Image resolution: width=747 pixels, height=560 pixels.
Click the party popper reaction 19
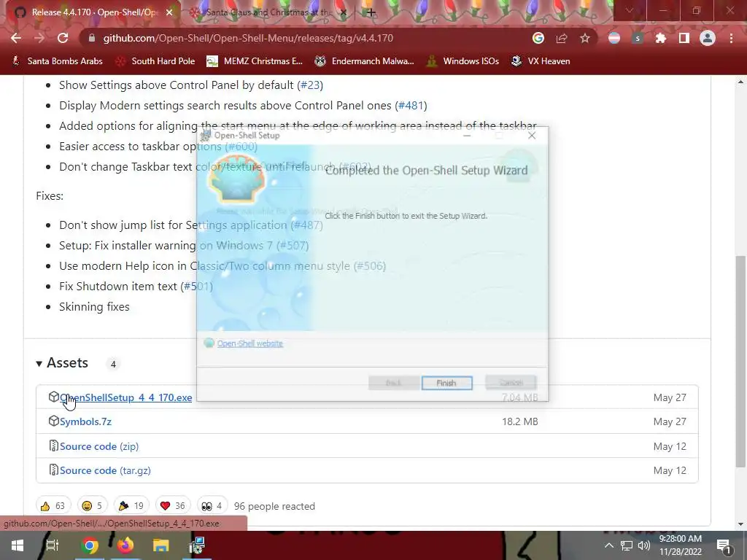[x=131, y=506]
